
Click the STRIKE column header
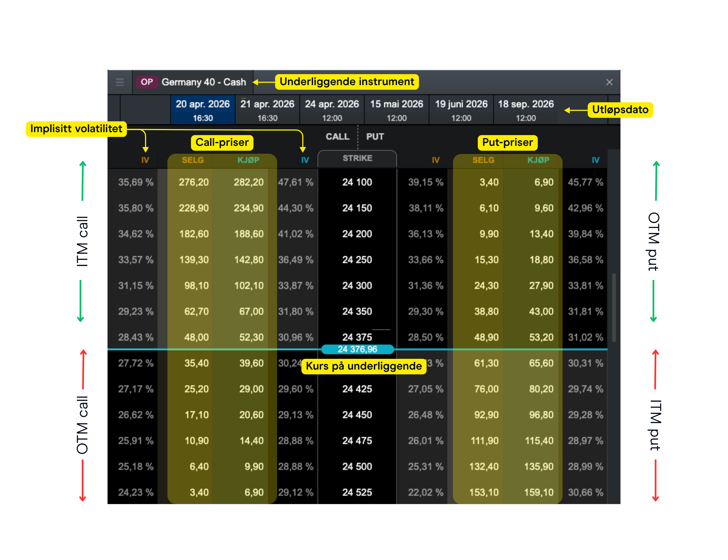coord(357,158)
